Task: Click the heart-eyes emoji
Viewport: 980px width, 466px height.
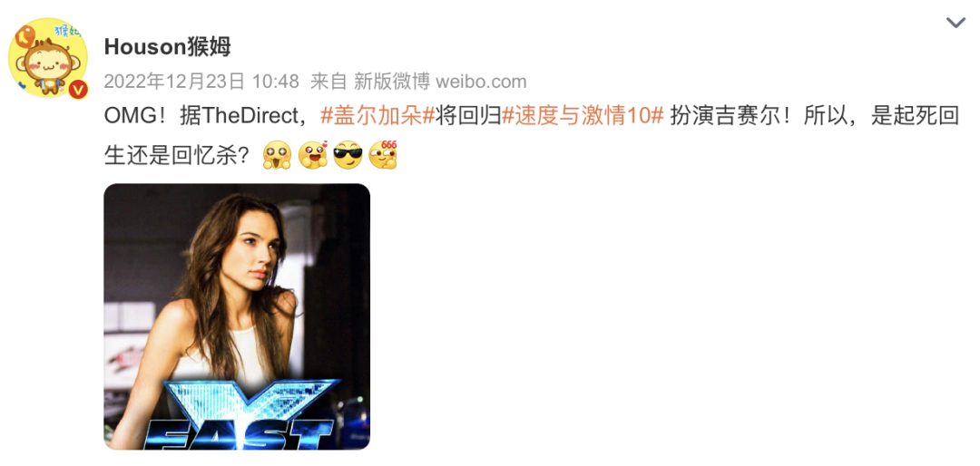Action: pos(312,156)
